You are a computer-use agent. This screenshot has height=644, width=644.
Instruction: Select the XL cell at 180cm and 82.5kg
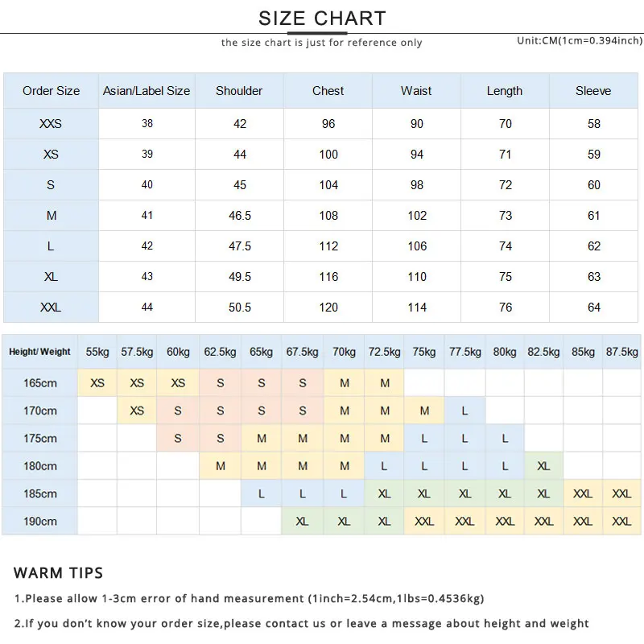(x=543, y=466)
